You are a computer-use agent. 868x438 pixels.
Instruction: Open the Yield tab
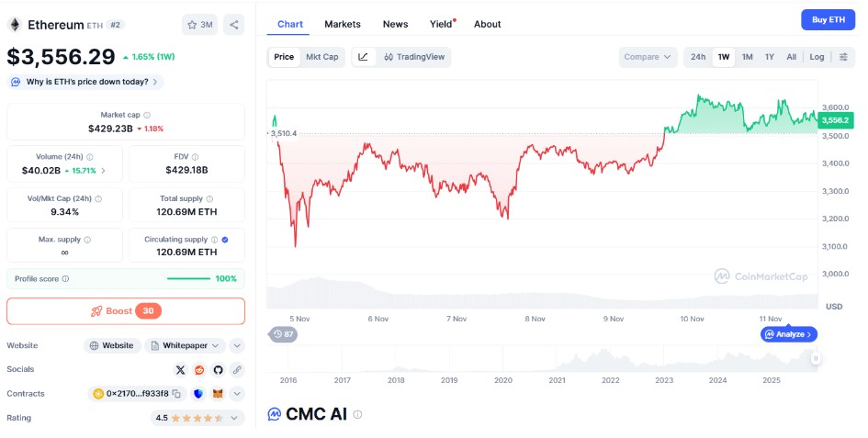pos(441,24)
